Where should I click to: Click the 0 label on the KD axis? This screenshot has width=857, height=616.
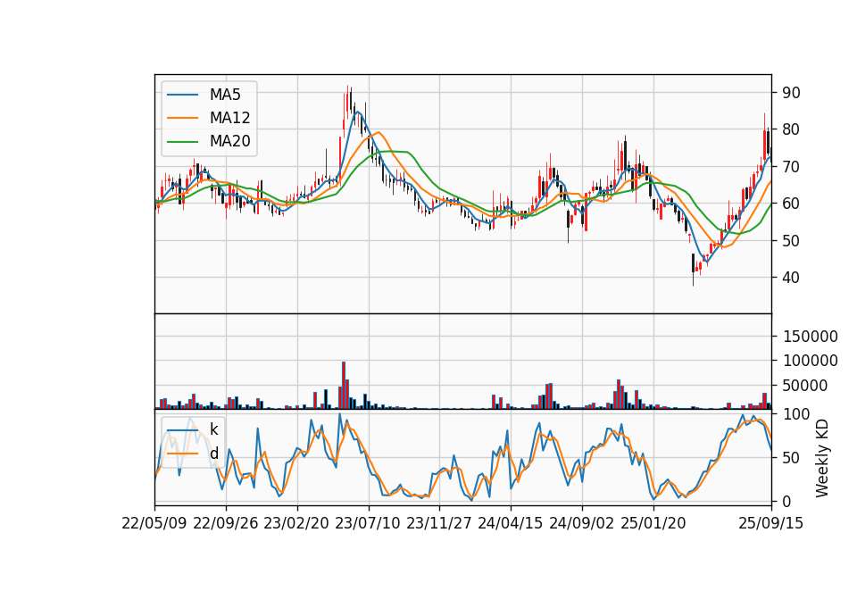click(x=786, y=501)
